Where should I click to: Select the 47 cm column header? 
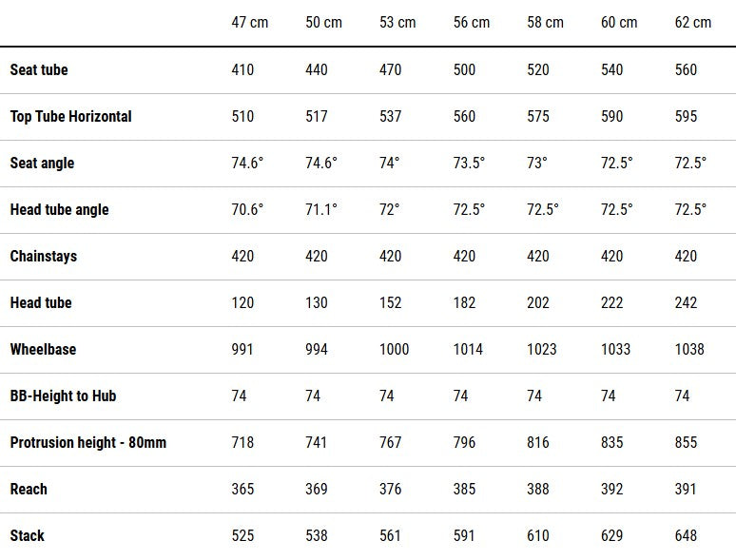pyautogui.click(x=250, y=22)
